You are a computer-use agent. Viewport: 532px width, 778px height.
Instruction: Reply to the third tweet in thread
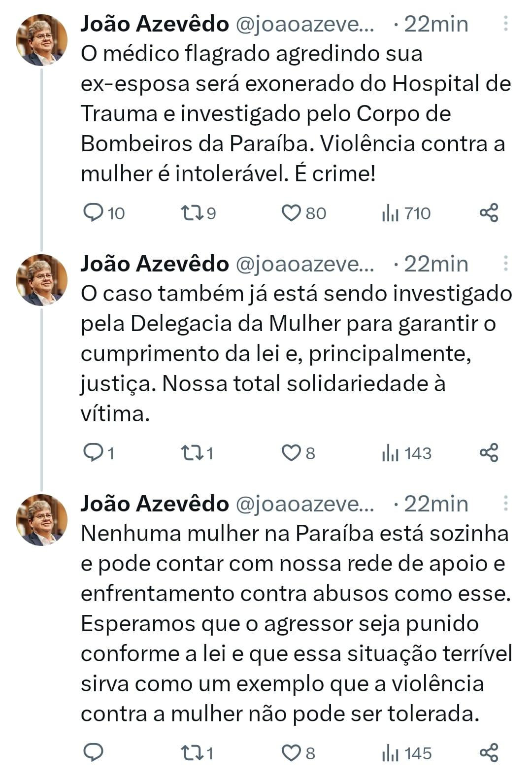tap(93, 752)
